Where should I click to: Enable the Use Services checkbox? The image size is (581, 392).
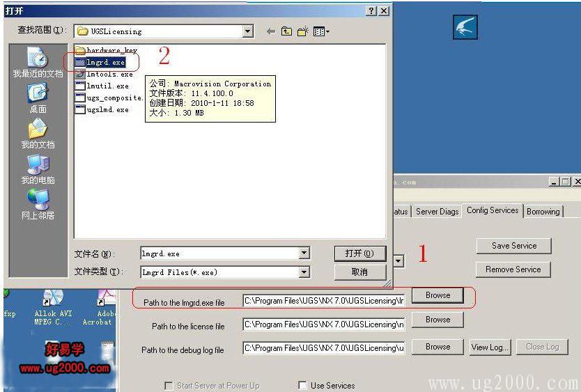click(303, 385)
